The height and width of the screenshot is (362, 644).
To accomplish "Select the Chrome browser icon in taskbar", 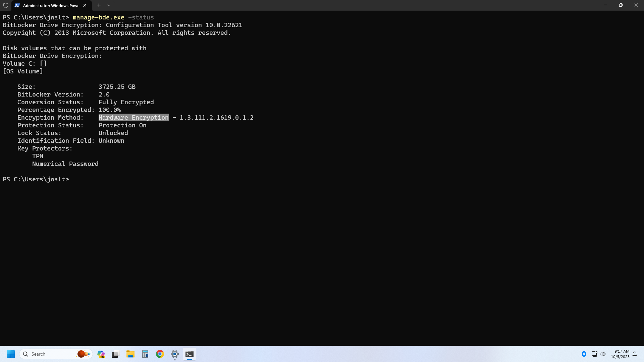I will tap(160, 354).
